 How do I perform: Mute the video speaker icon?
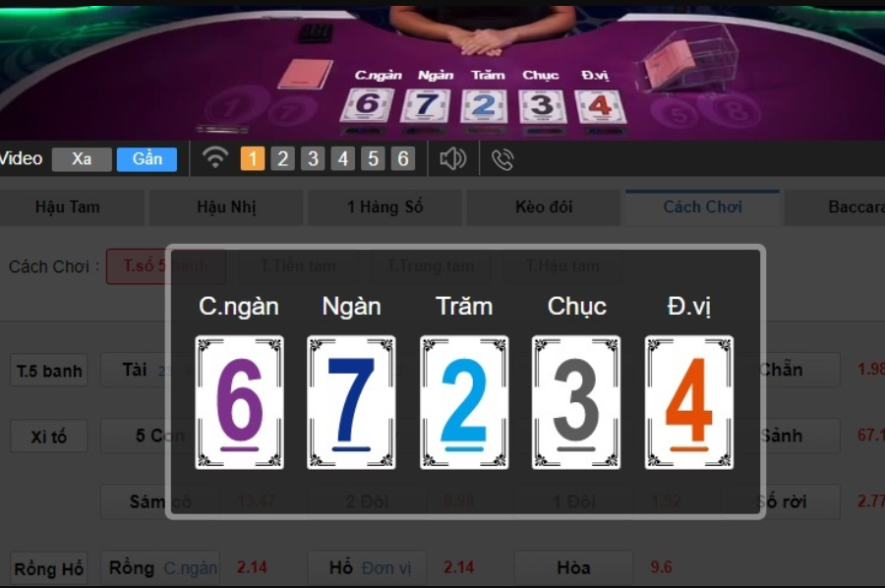pos(452,159)
